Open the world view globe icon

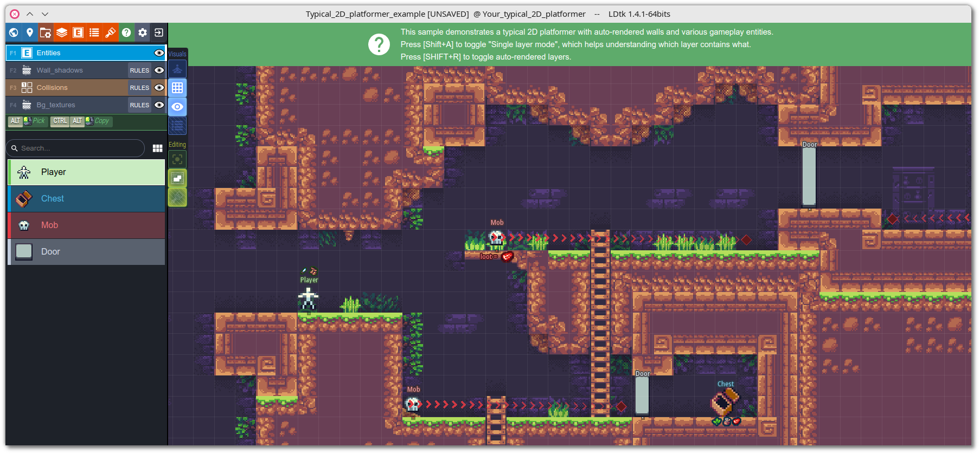coord(14,33)
